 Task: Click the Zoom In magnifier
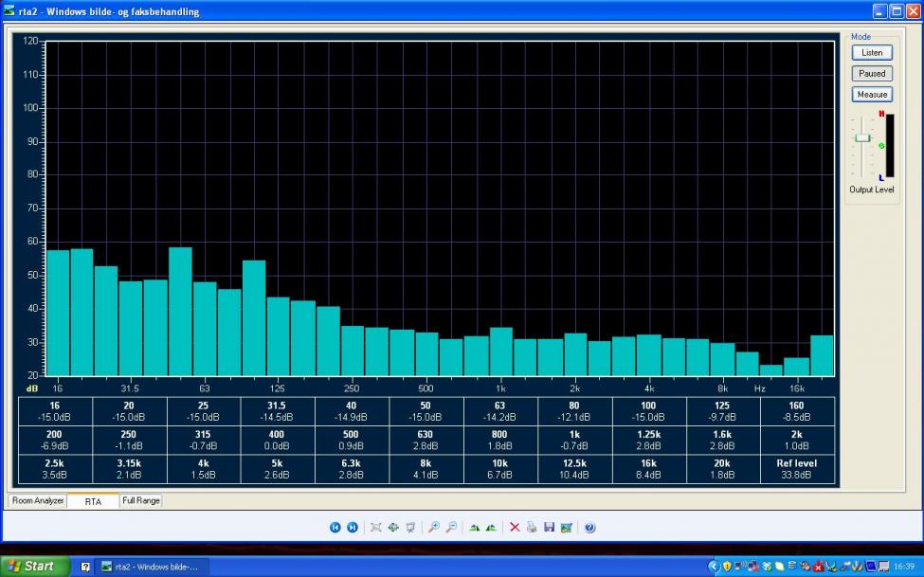[434, 528]
